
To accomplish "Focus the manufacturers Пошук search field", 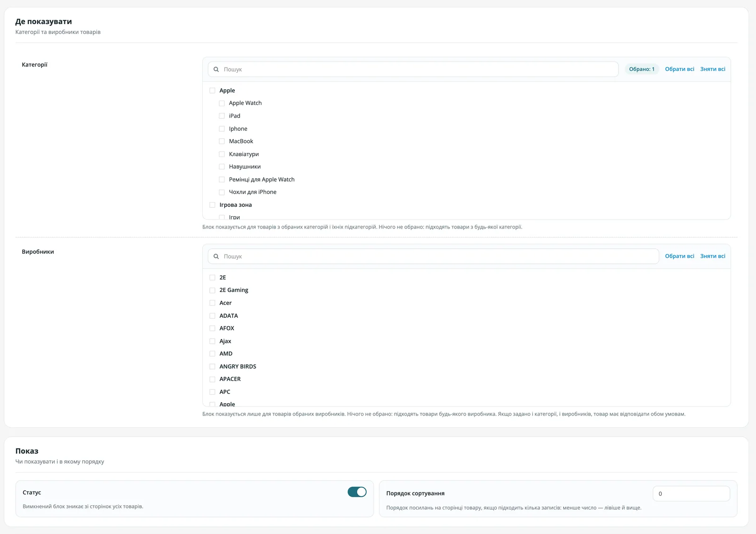I will 433,256.
